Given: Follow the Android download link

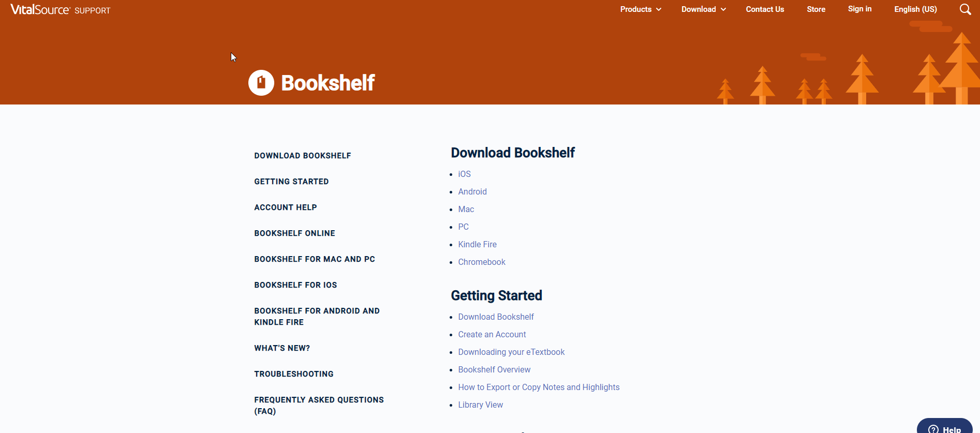Looking at the screenshot, I should [x=472, y=192].
